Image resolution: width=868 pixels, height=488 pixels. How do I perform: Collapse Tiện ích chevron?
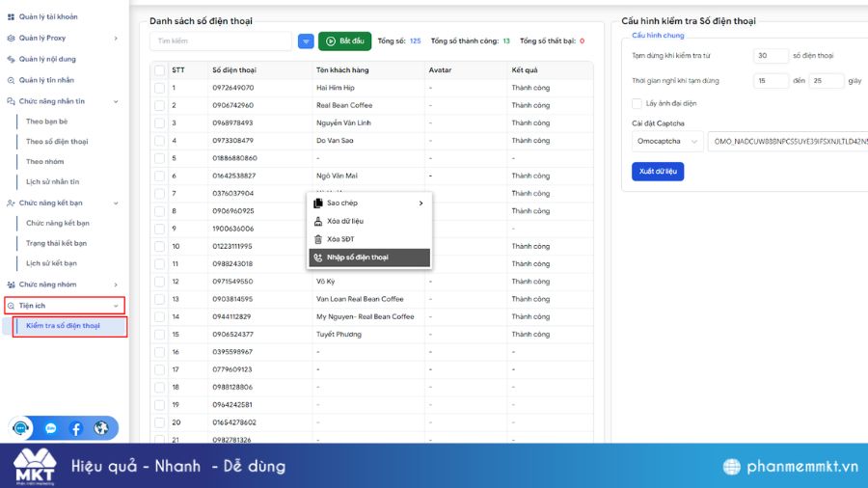(x=116, y=306)
